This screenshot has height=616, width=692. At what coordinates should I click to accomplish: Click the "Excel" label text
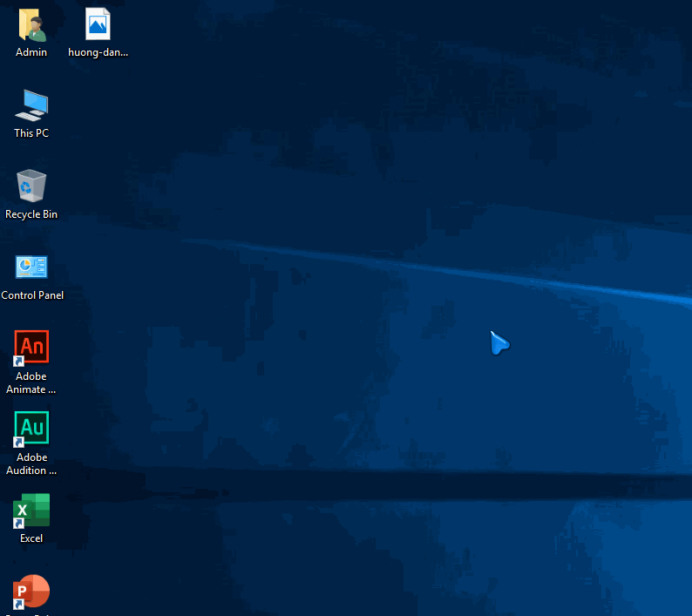click(31, 538)
